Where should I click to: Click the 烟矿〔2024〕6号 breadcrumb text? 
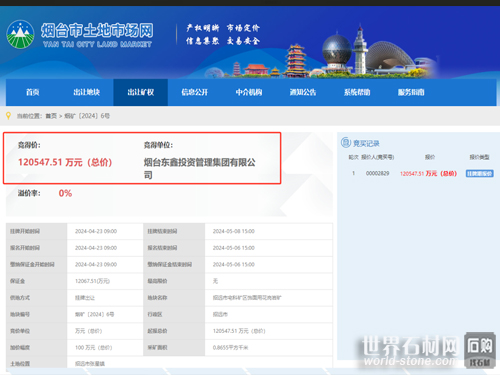87,116
